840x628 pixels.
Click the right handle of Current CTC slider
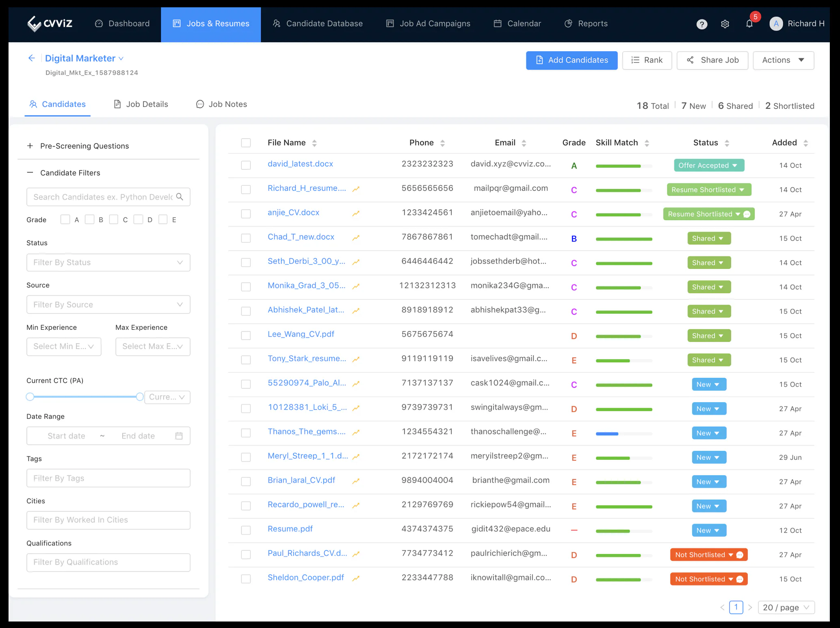140,397
